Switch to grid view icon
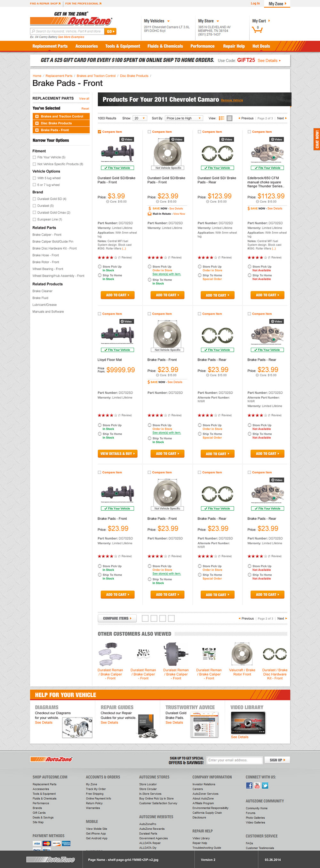 (229, 118)
